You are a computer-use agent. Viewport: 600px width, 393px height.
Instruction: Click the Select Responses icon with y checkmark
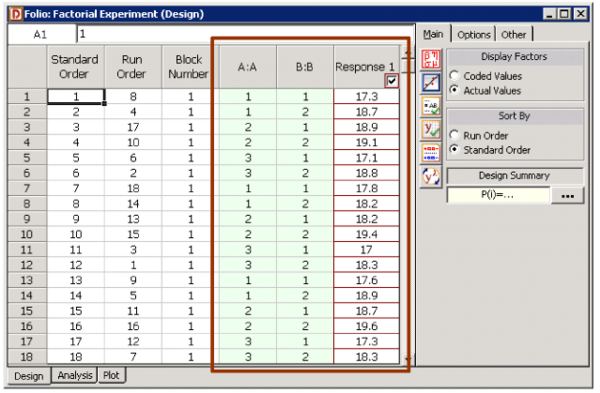coord(431,130)
